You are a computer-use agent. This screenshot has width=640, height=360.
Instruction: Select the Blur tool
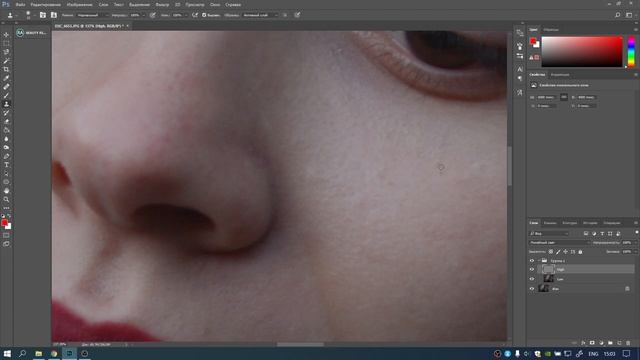tap(6, 139)
